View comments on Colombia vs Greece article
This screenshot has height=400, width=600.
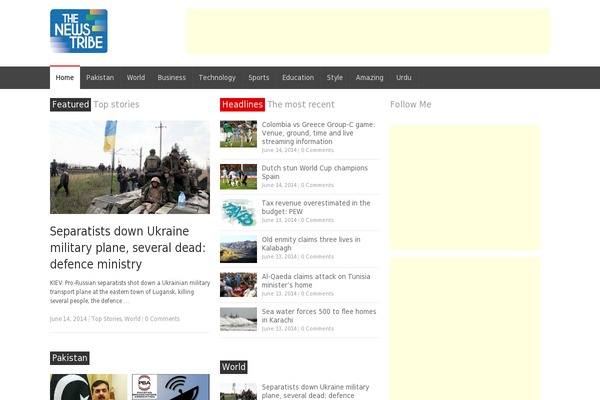pos(317,150)
